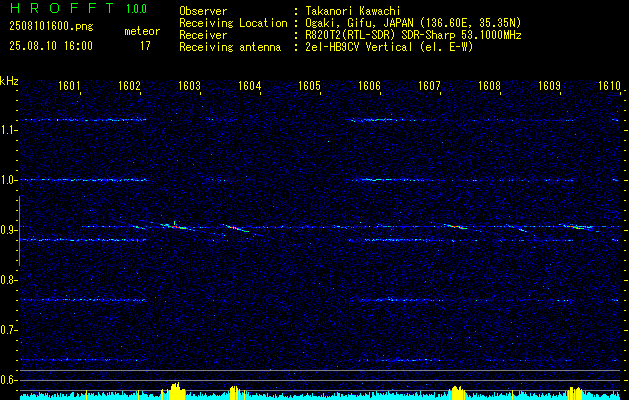Click the 'meteor' label
Viewport: 629px width, 400px height.
[142, 31]
